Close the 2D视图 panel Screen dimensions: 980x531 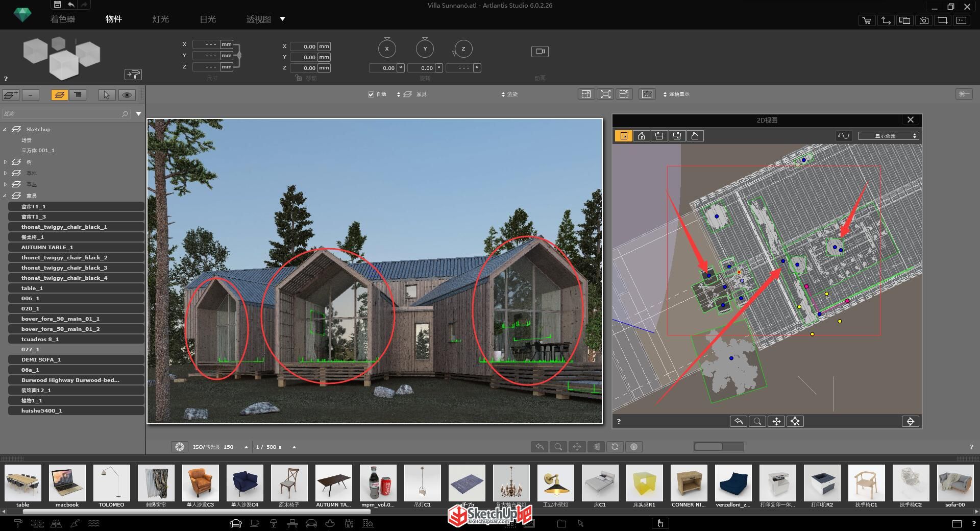(911, 119)
